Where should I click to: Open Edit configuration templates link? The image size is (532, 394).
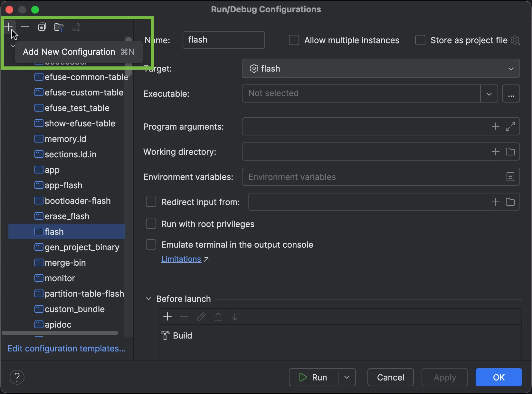coord(67,348)
